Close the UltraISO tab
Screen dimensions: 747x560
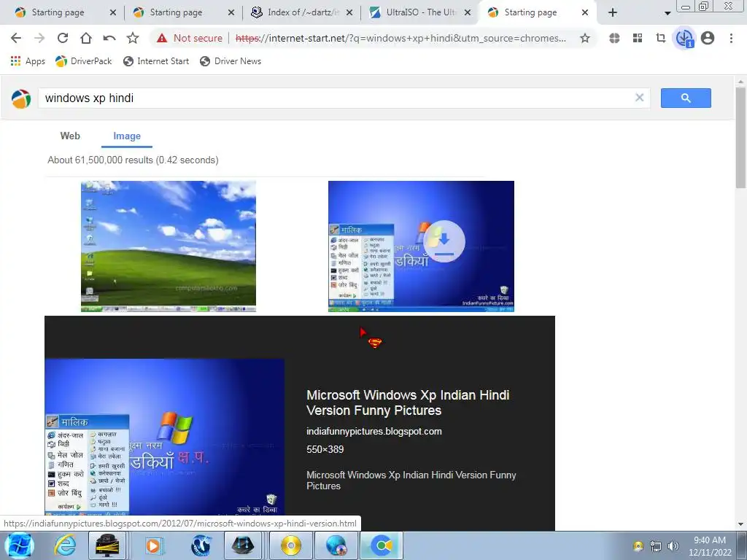468,12
